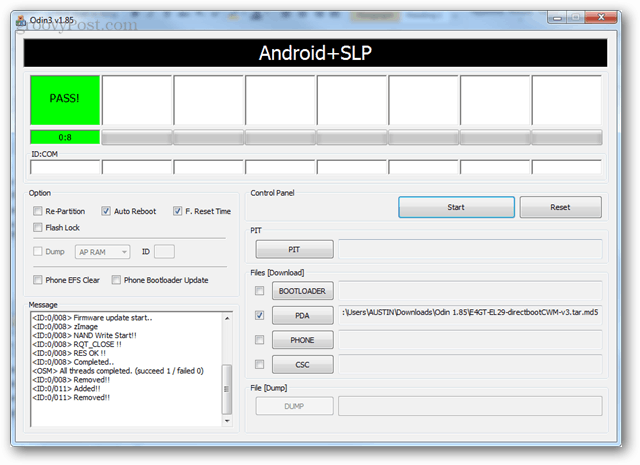Click 'NAND Write Start!!' log line
The height and width of the screenshot is (465, 640).
point(84,335)
